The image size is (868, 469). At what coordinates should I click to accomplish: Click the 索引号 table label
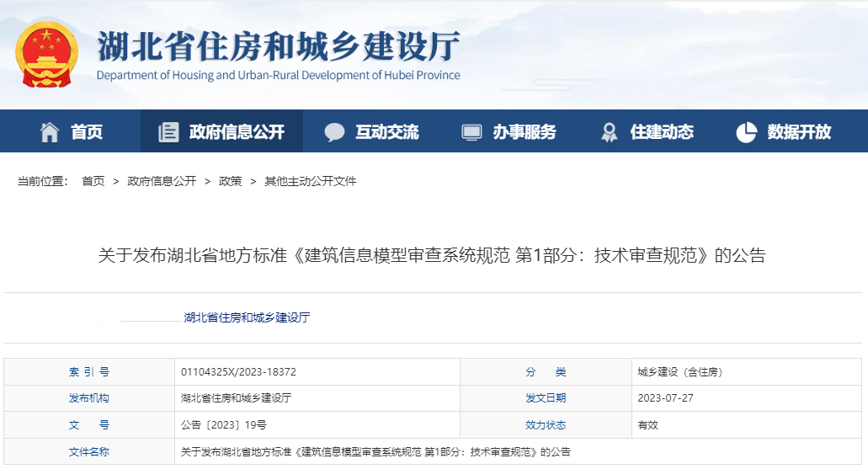89,372
